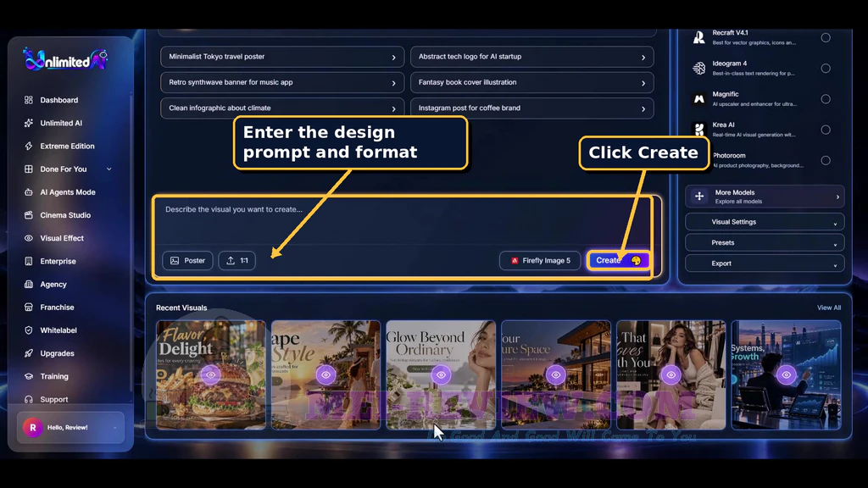Open the AI Agents Mode menu item
The width and height of the screenshot is (868, 488).
68,192
